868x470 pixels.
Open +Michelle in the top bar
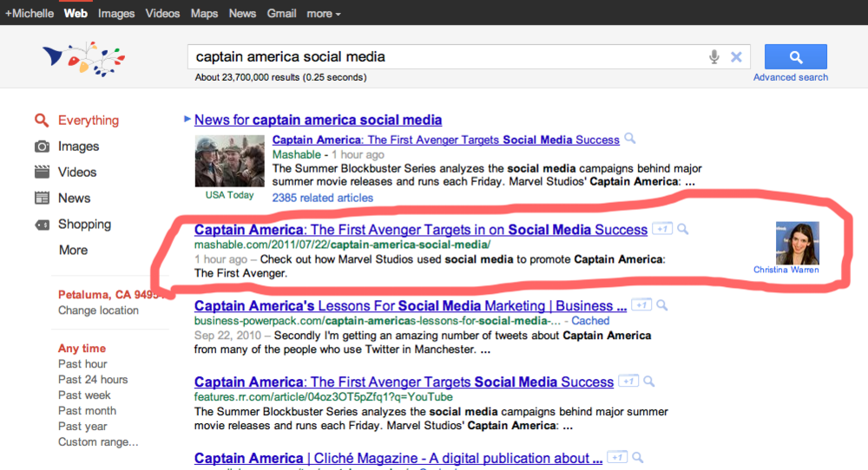pyautogui.click(x=30, y=13)
